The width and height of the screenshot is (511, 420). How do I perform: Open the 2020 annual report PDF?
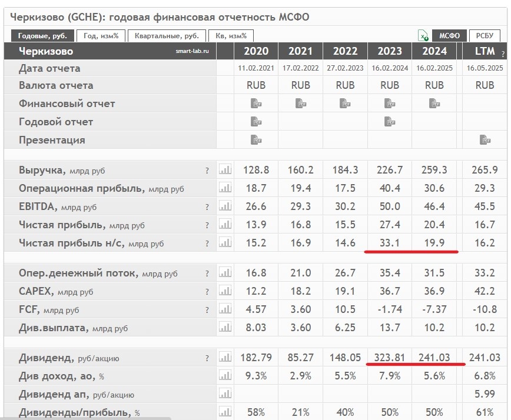tap(256, 121)
